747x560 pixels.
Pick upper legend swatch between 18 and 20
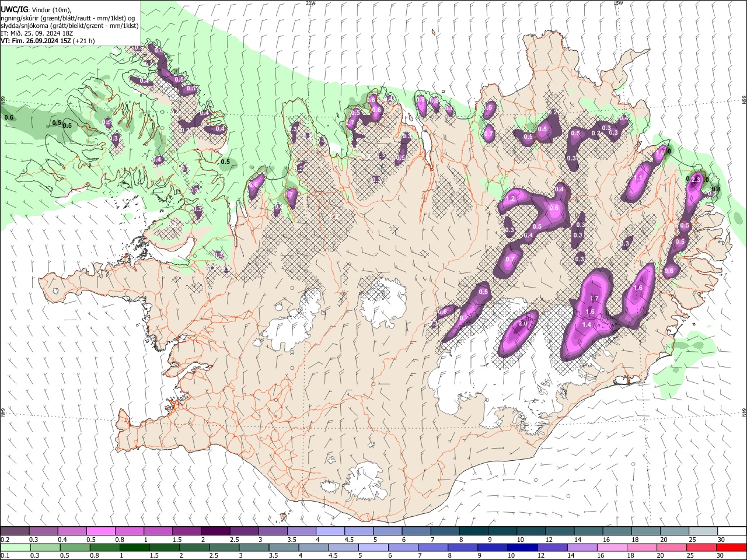pyautogui.click(x=645, y=531)
